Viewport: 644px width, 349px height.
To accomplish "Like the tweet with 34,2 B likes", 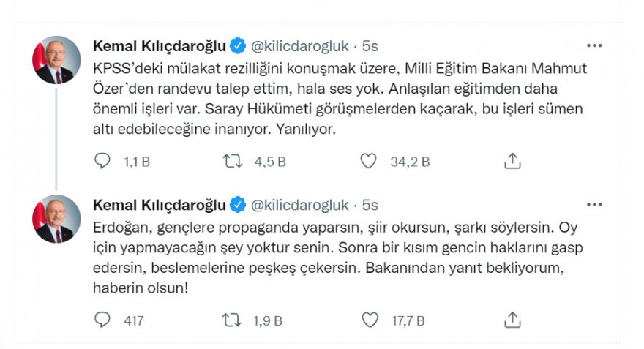I will coord(370,161).
